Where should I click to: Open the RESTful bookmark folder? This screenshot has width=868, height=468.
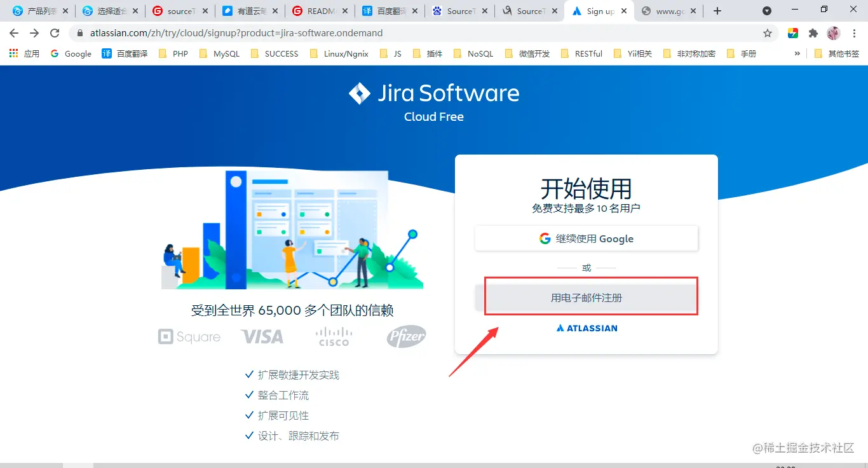coord(581,54)
